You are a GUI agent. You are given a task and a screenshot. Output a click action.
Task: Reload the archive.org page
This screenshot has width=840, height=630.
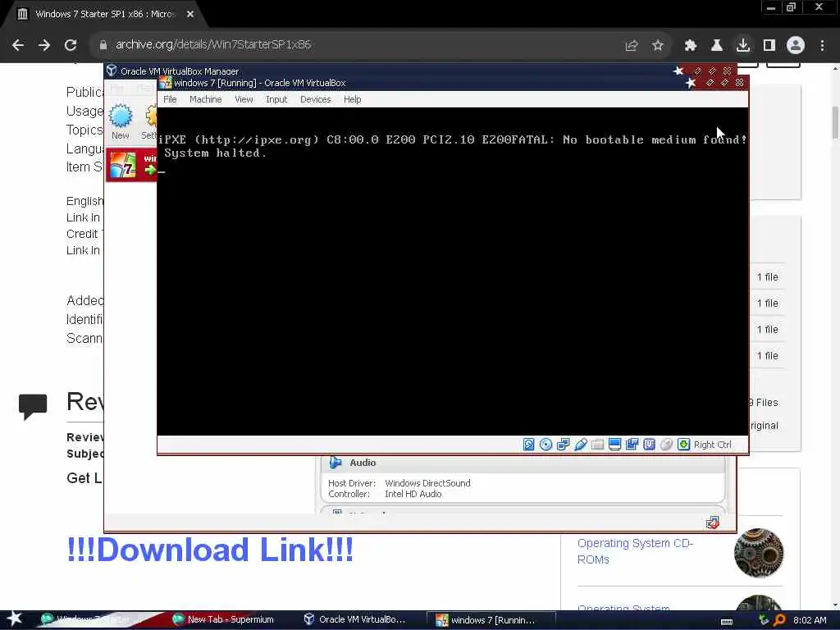[71, 45]
